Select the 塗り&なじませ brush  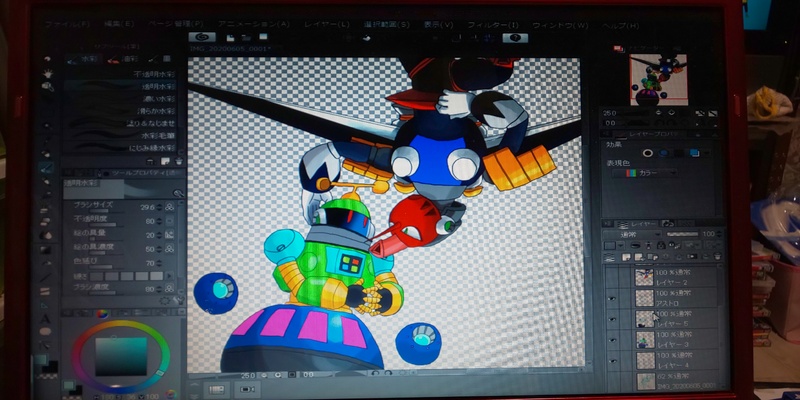[120, 123]
